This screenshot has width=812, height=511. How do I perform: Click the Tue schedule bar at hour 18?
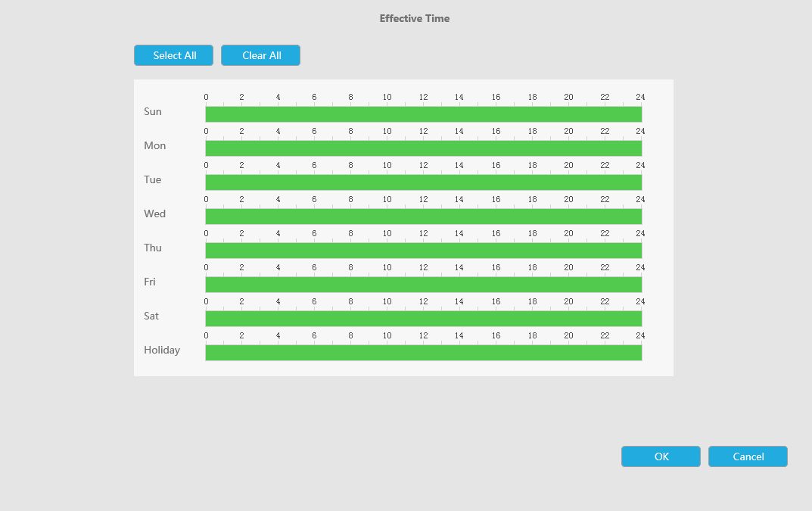[533, 182]
